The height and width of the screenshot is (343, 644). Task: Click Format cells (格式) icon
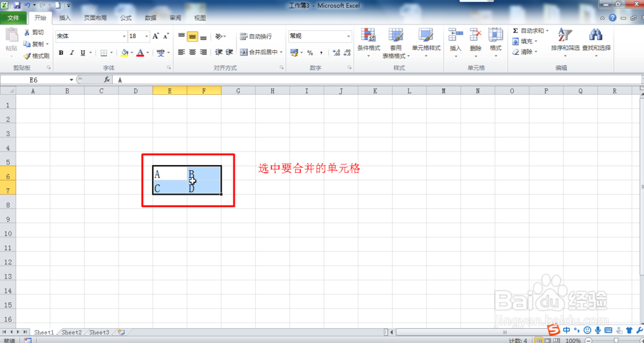[x=496, y=35]
